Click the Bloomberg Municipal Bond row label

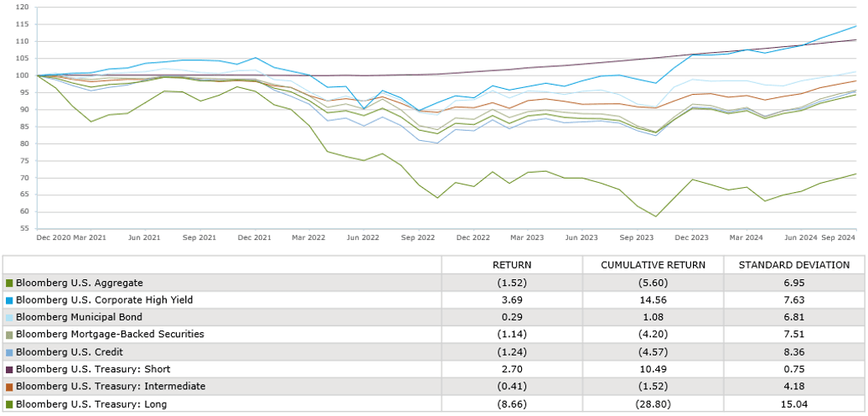coord(79,317)
